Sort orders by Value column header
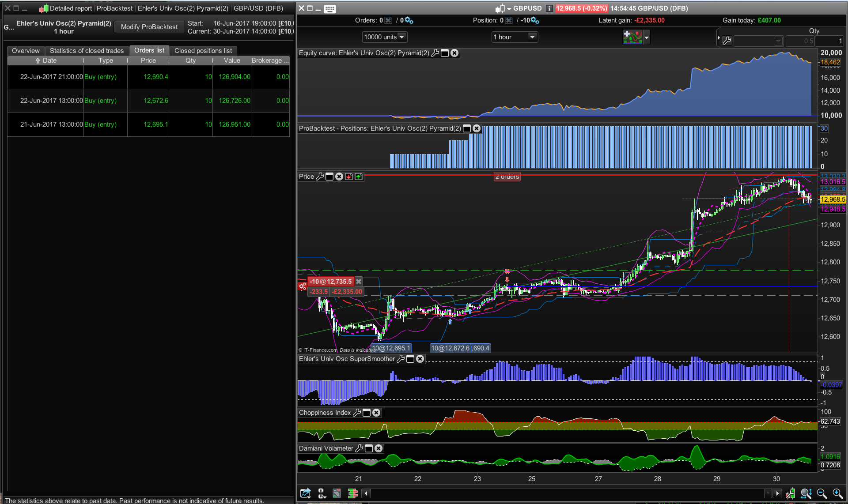This screenshot has width=848, height=504. point(232,60)
